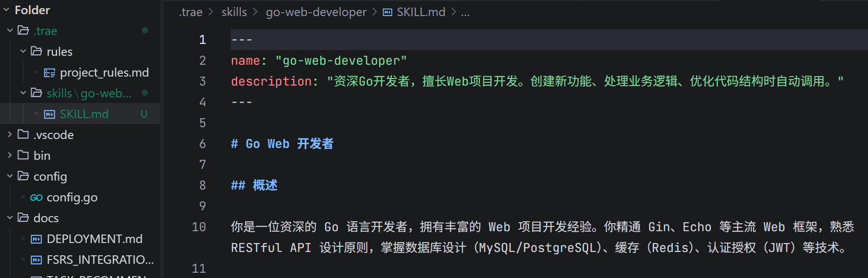
Task: Click the description key on line 3
Action: pos(271,81)
